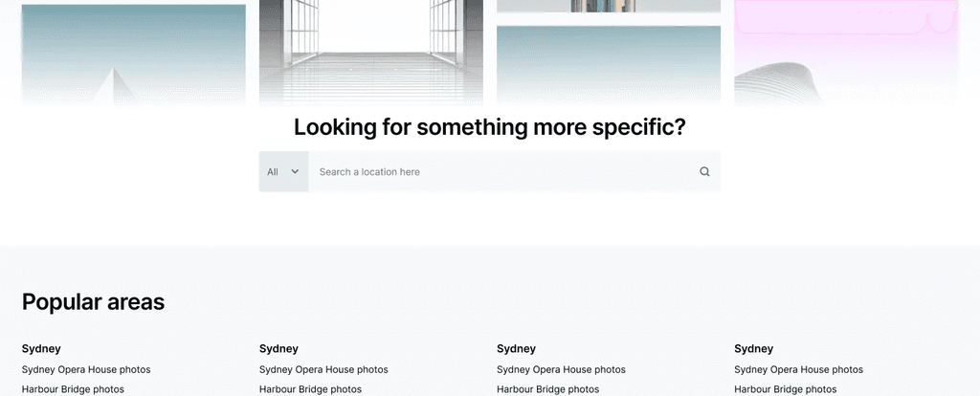
Task: Open the pink curved building thumbnail
Action: click(846, 54)
